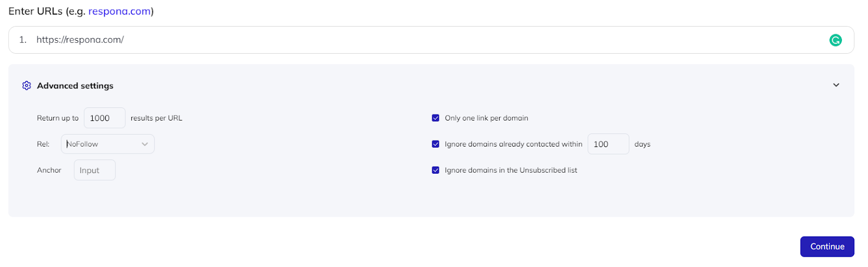The height and width of the screenshot is (267, 868).
Task: Click the Ignore domains in the Unsubscribed list label
Action: coord(510,170)
